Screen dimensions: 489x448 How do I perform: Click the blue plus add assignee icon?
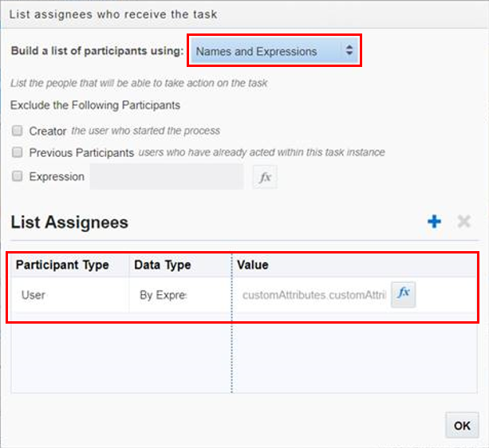pyautogui.click(x=434, y=222)
